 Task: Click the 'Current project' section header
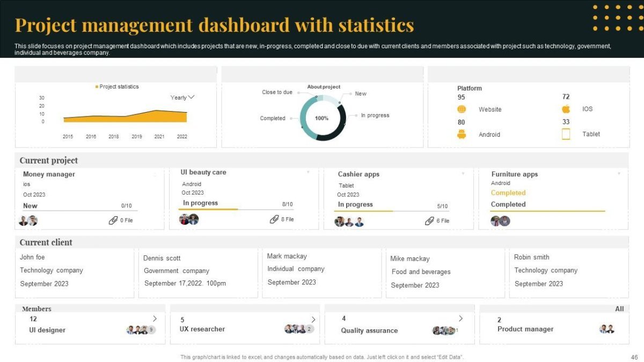(x=49, y=160)
